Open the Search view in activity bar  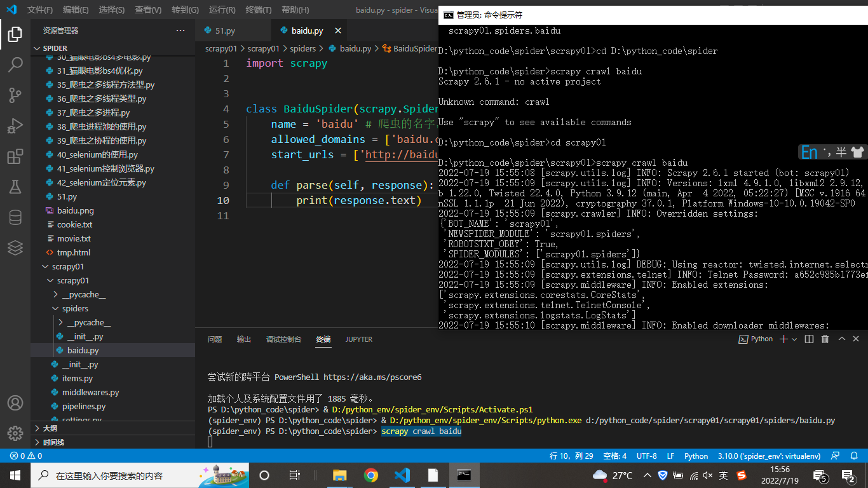(15, 65)
